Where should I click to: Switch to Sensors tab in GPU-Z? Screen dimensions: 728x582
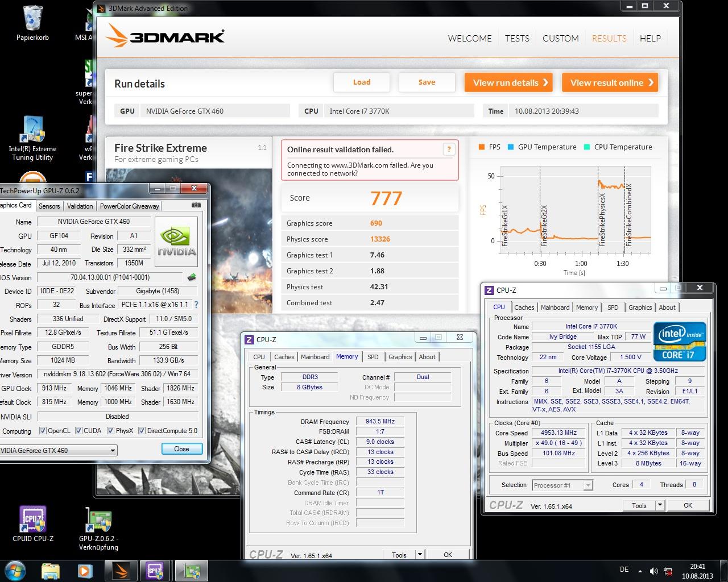49,206
